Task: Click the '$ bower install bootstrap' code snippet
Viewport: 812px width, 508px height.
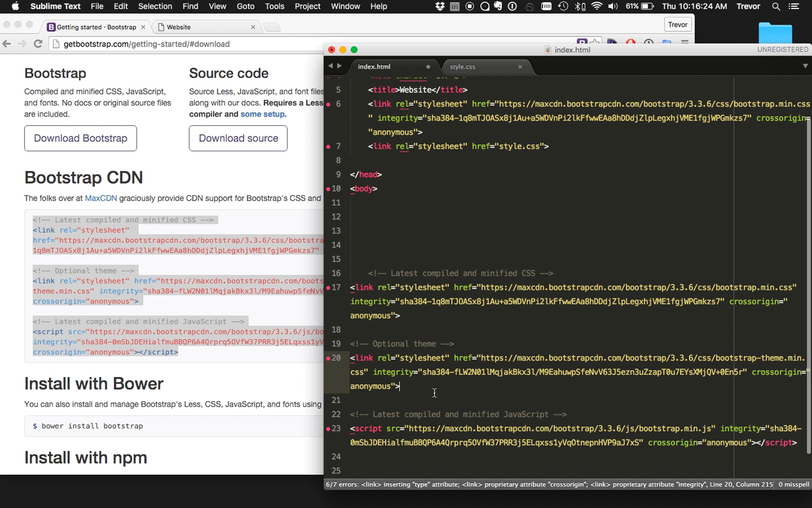Action: 88,426
